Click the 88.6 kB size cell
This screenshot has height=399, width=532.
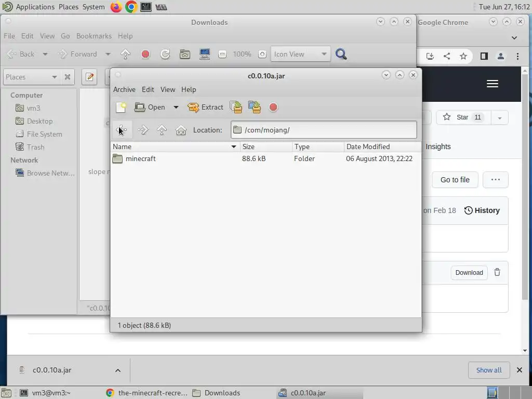click(254, 158)
